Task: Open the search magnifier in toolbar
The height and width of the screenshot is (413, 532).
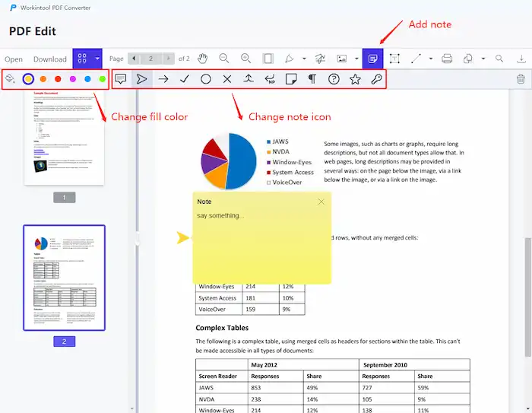Action: [x=499, y=59]
